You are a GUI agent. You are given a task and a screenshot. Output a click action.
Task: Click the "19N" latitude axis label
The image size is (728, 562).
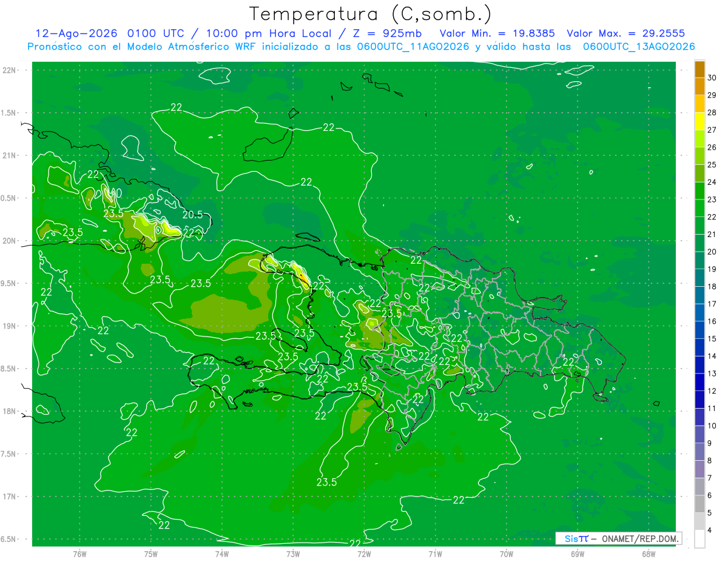click(x=8, y=326)
